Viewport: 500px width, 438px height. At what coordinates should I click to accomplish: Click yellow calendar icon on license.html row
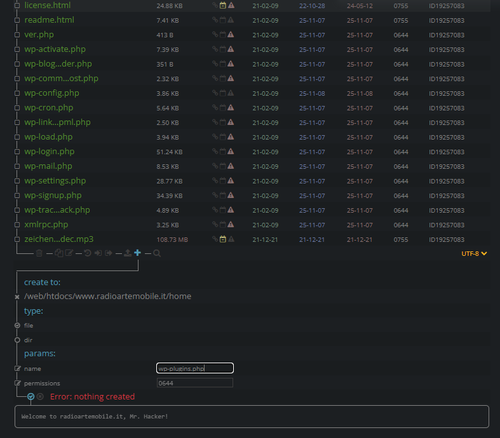coord(223,5)
